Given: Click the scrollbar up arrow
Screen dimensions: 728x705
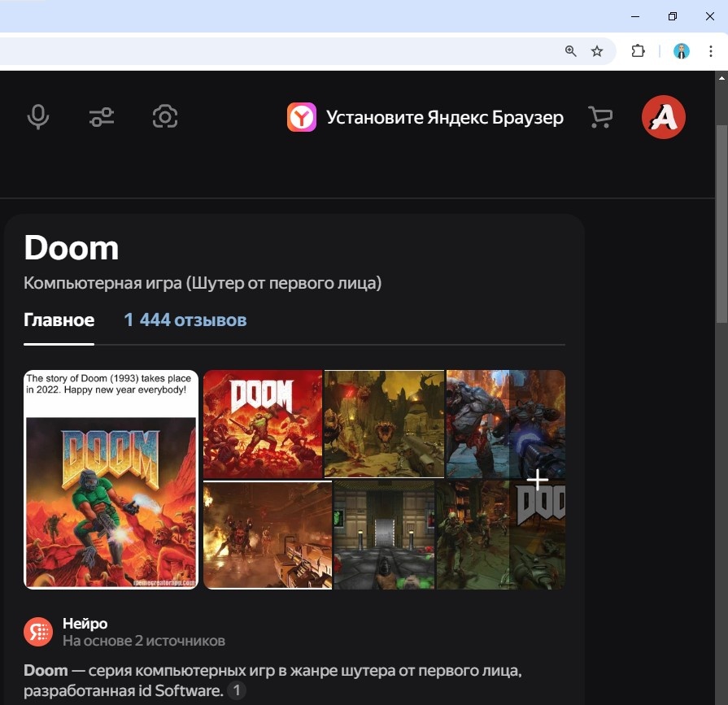Looking at the screenshot, I should 721,78.
